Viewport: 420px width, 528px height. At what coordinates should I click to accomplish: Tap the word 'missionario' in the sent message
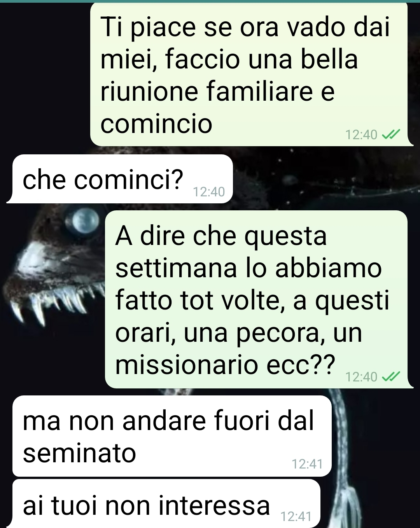click(x=187, y=365)
